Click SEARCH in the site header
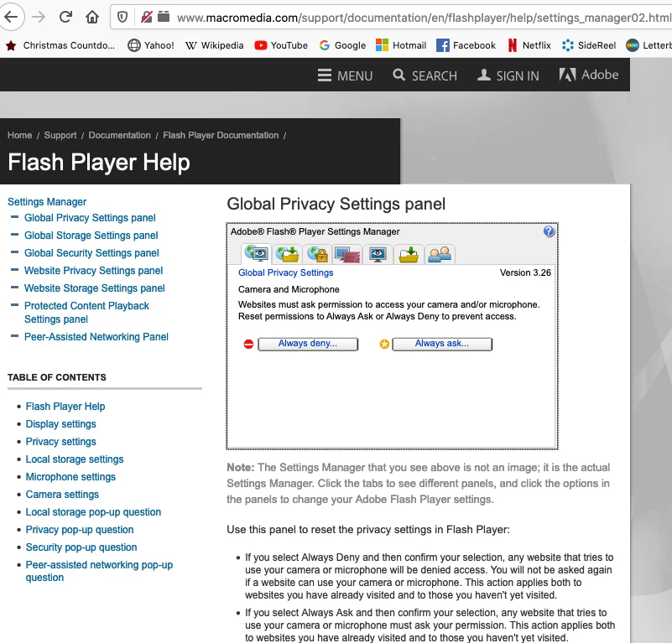 (x=425, y=75)
